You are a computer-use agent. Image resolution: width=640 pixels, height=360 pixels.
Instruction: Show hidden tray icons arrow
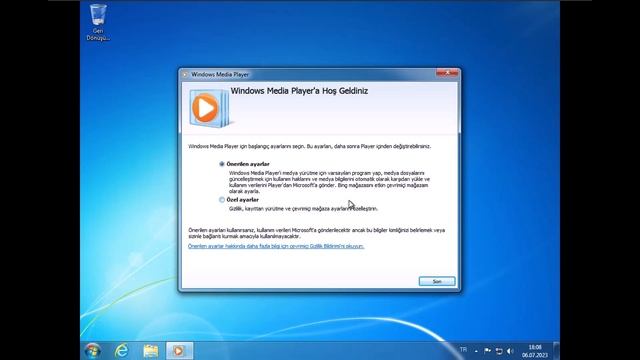click(476, 351)
